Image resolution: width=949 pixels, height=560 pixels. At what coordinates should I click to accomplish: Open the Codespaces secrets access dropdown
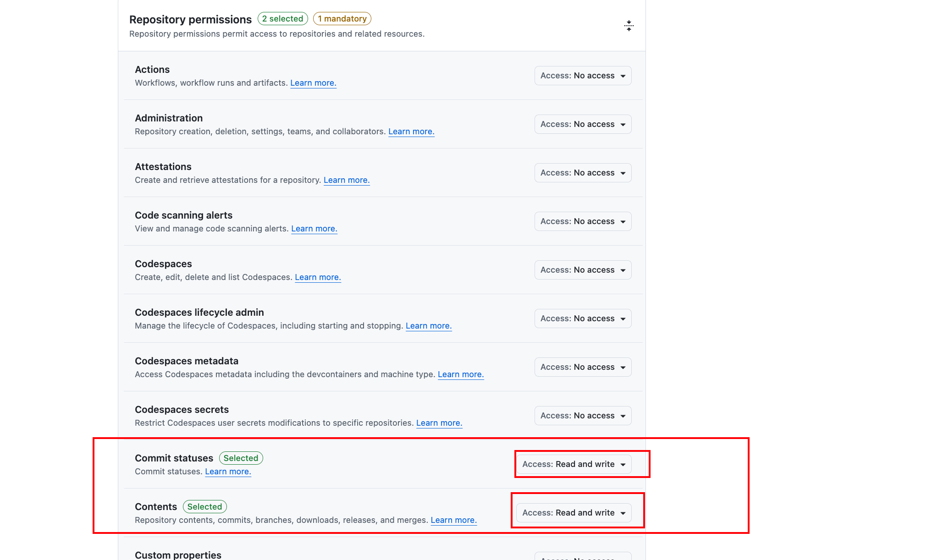tap(583, 416)
